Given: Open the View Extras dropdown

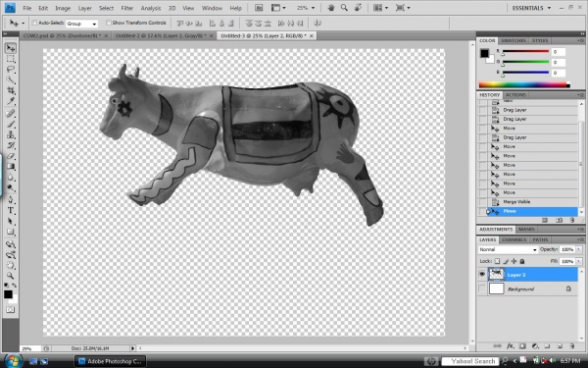Looking at the screenshot, I should (x=278, y=8).
